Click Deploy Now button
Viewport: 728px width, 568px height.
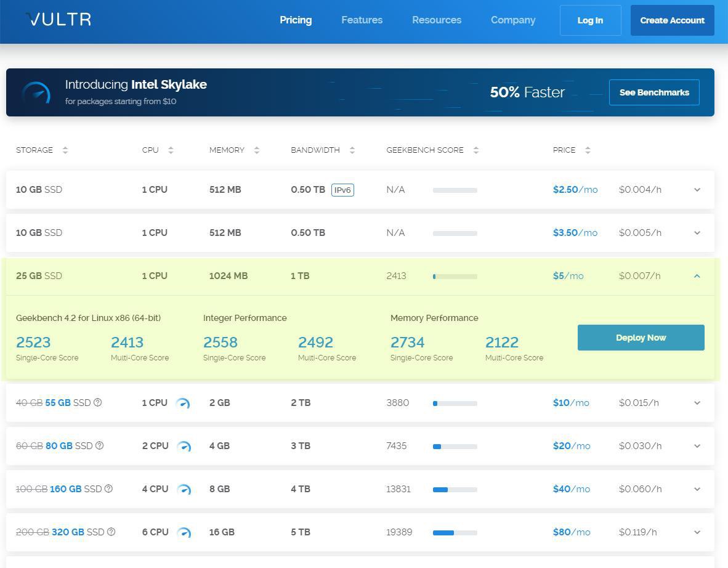(x=641, y=338)
